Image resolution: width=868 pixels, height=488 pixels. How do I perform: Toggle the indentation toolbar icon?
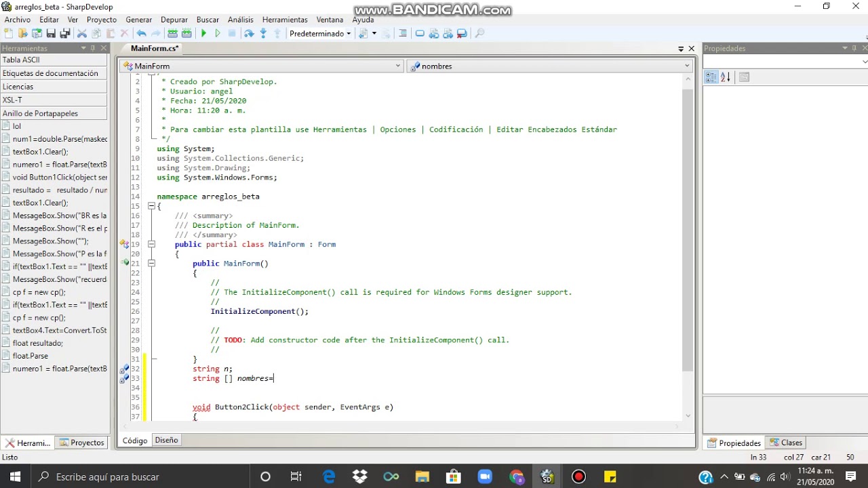[x=403, y=33]
